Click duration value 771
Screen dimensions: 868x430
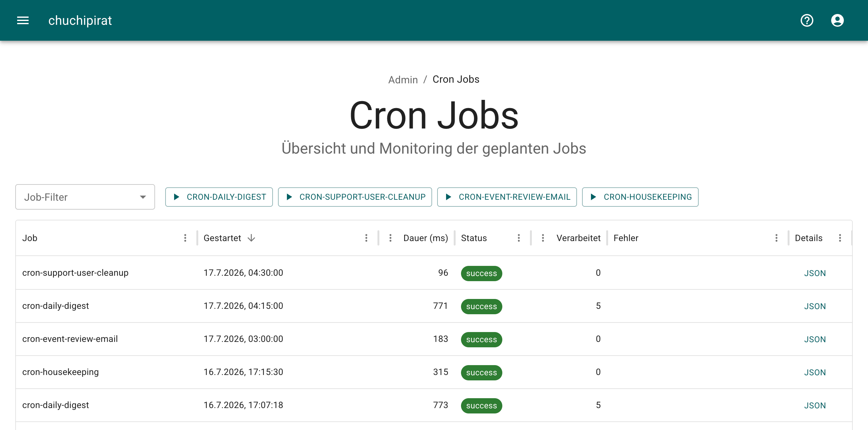(440, 306)
